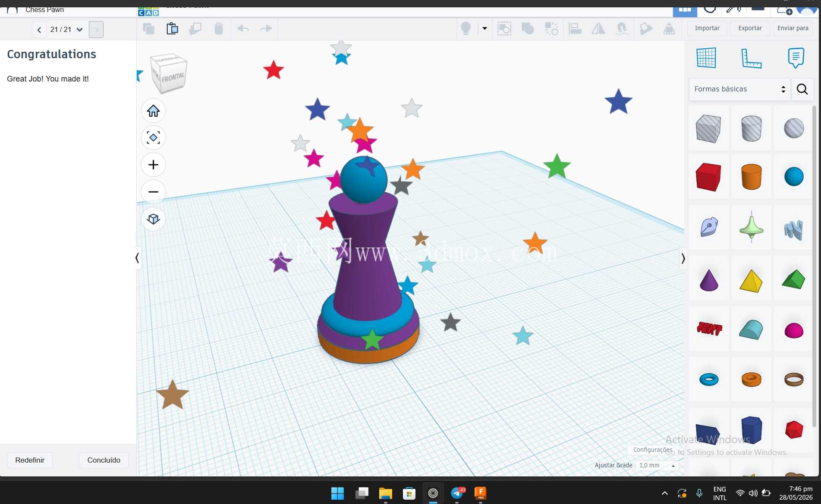Click the Enviar para button
Image resolution: width=821 pixels, height=504 pixels.
point(793,28)
